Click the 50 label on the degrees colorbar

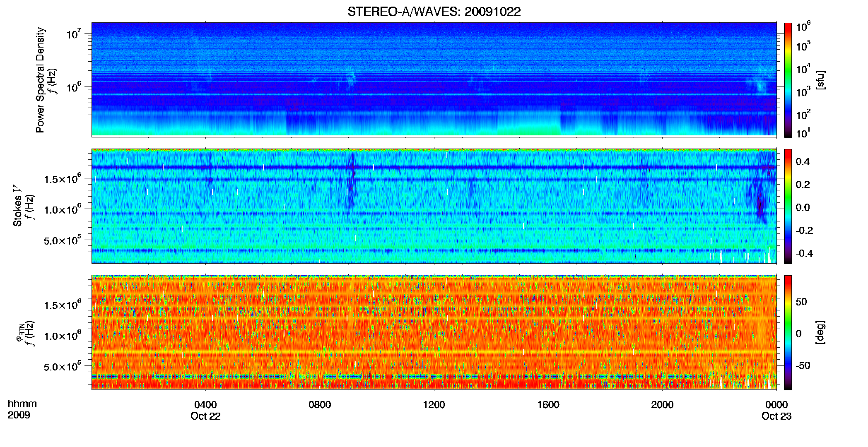coord(801,302)
